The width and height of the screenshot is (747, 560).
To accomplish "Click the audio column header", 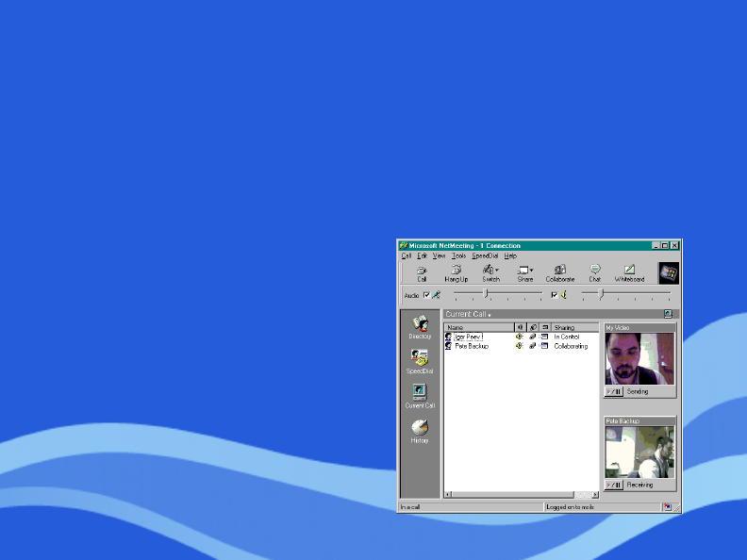I will tap(520, 327).
